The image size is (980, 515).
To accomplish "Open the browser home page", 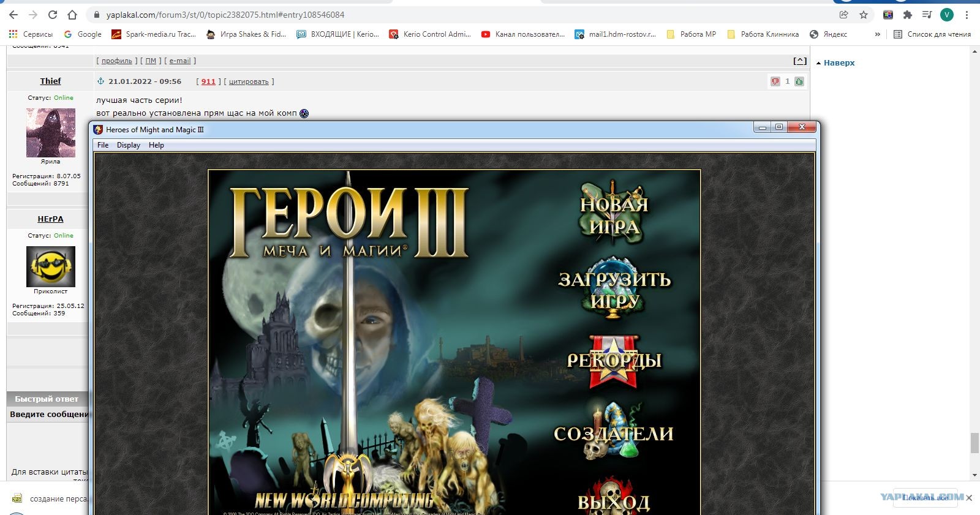I will click(x=72, y=15).
